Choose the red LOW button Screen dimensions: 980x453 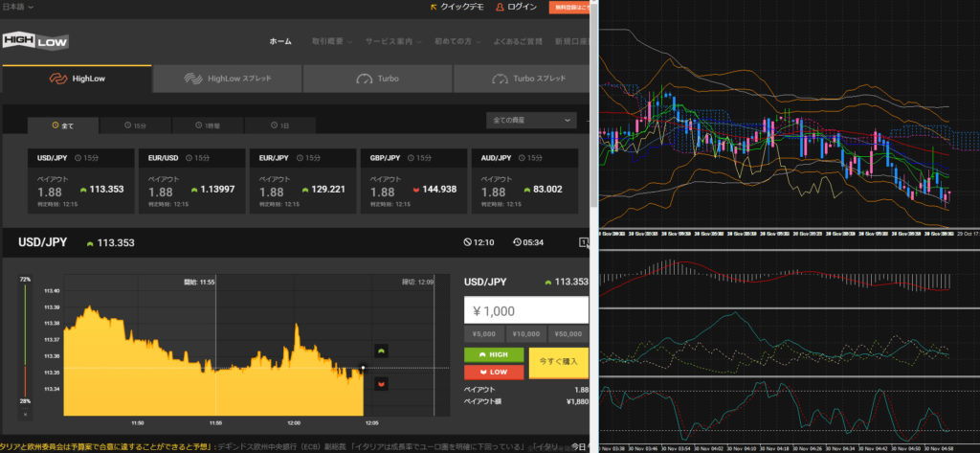(x=494, y=373)
